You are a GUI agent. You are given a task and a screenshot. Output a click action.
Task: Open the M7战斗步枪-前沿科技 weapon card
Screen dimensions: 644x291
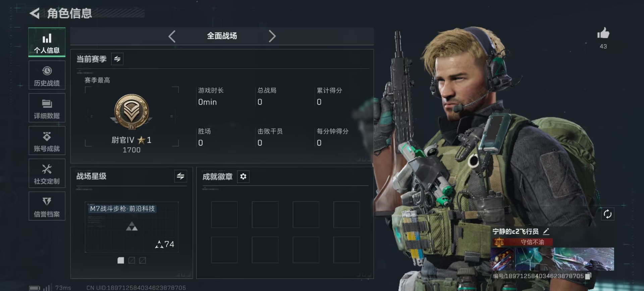tap(131, 227)
